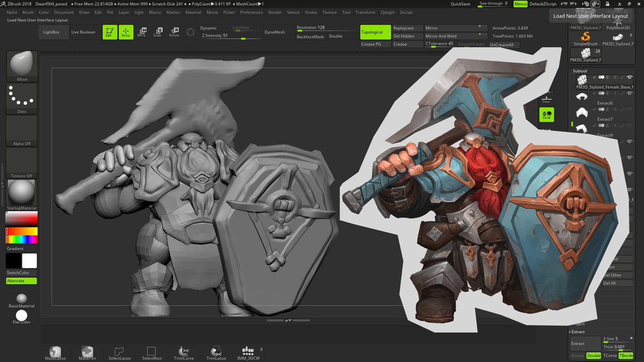Choose the SimpleBrush tool

tap(586, 38)
